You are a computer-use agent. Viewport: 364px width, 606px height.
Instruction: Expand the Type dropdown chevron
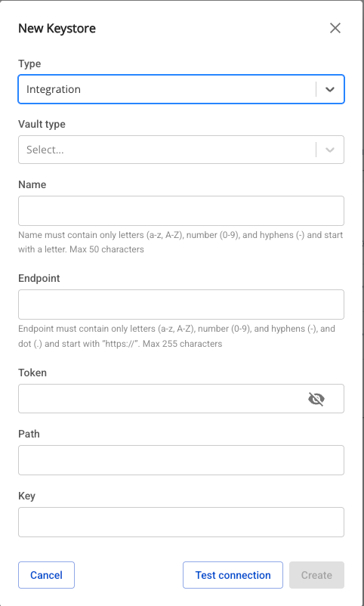tap(329, 89)
